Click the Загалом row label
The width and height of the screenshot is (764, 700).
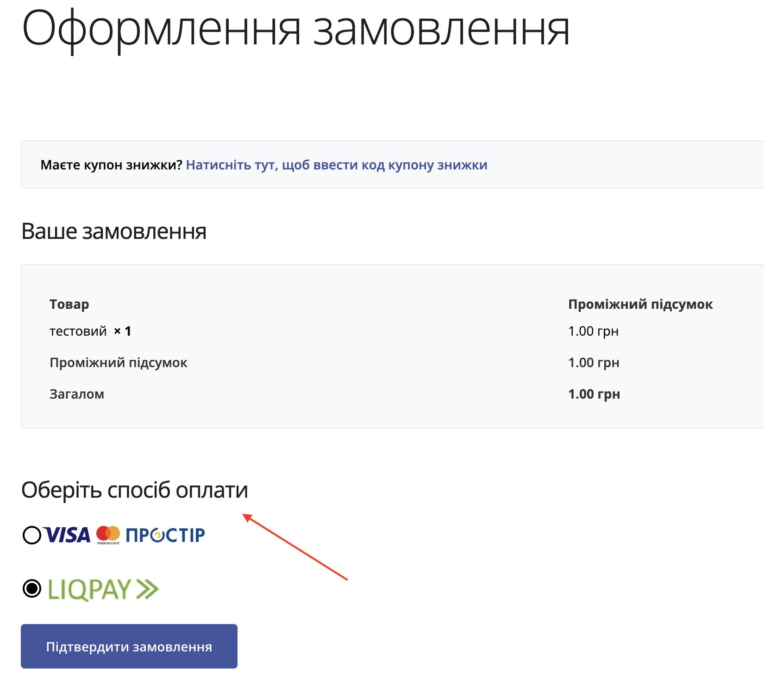[77, 394]
